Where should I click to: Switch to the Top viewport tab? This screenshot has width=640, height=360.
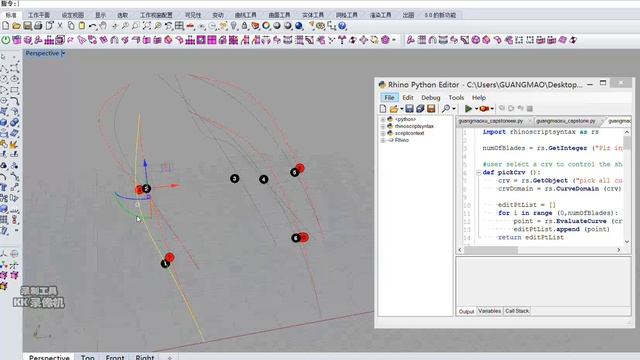coord(87,357)
